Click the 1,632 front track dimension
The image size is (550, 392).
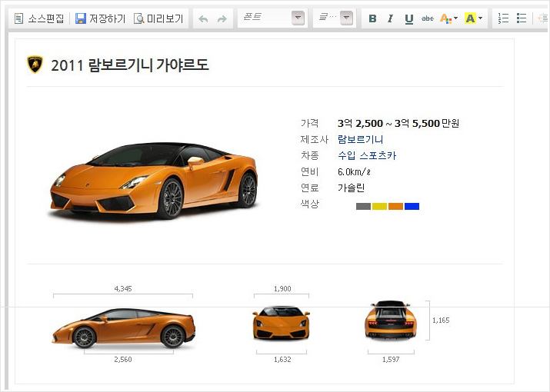click(x=282, y=360)
